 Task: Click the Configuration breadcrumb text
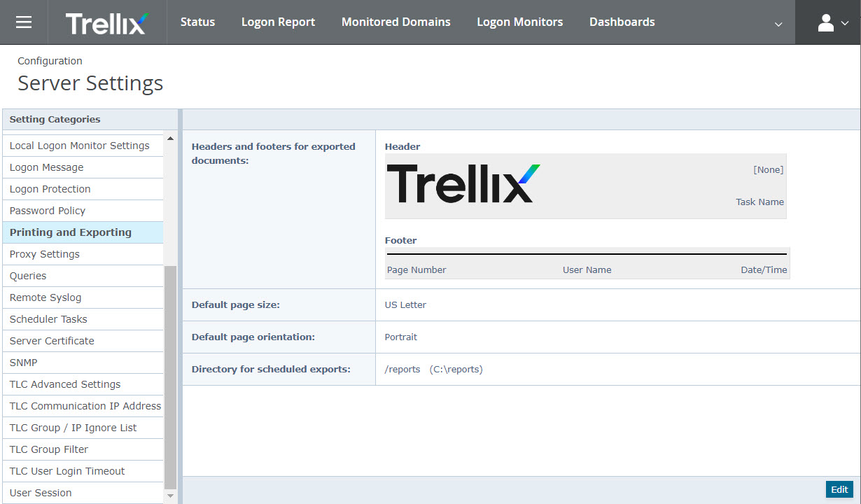pyautogui.click(x=50, y=61)
